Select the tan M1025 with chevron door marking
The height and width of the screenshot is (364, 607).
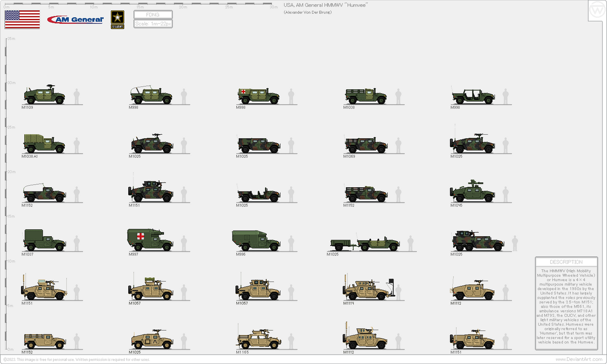pyautogui.click(x=151, y=339)
